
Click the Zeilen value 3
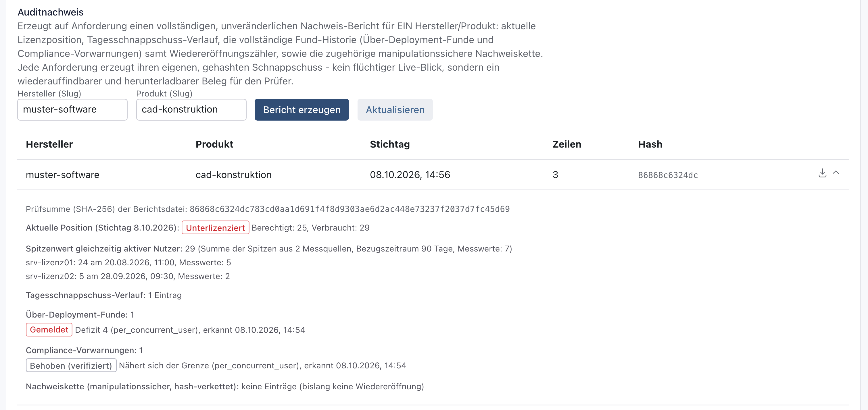pyautogui.click(x=555, y=175)
